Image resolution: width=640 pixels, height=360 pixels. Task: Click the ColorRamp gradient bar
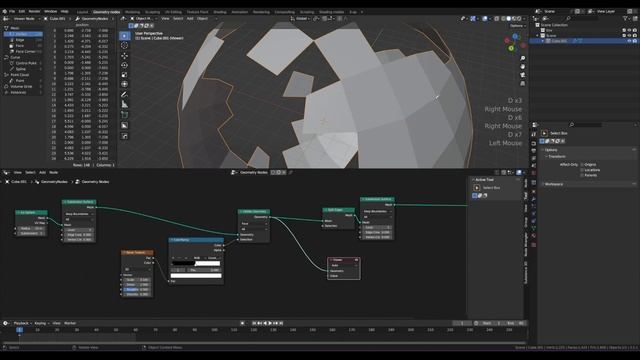[x=196, y=263]
